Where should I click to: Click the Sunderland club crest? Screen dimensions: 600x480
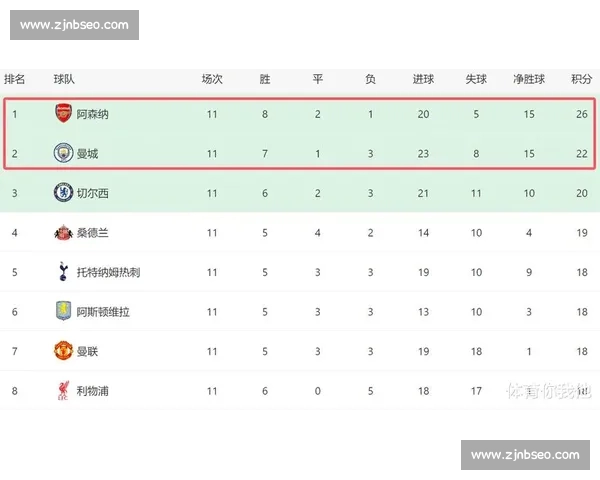coord(63,233)
